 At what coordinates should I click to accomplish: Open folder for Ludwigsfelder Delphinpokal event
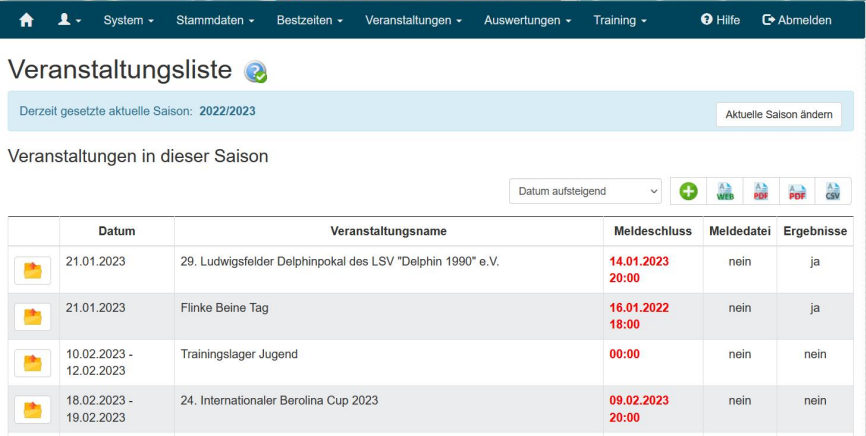[x=33, y=270]
